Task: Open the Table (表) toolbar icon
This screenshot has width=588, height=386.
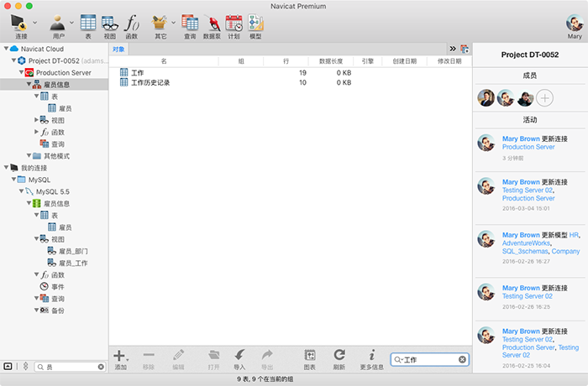Action: (88, 23)
